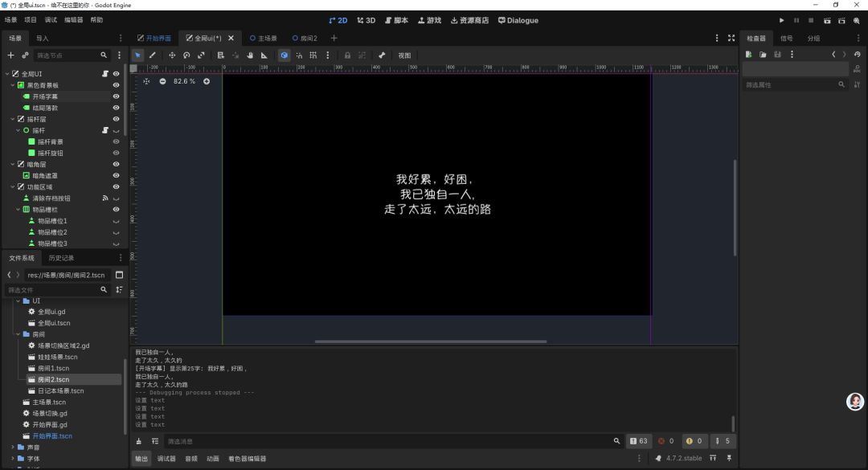Lock the selected node with padlock icon
Screen dimensions: 868x470
coord(348,55)
